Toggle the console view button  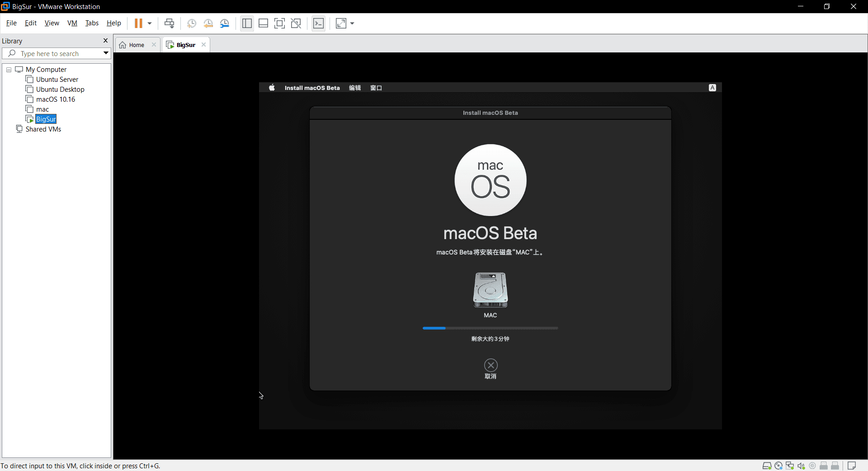[x=319, y=24]
